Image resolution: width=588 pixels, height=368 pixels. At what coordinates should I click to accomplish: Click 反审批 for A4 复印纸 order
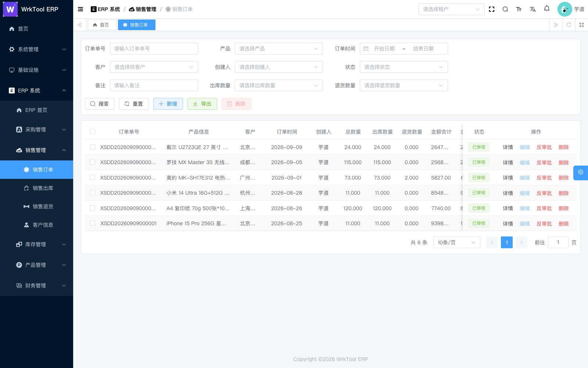point(544,208)
